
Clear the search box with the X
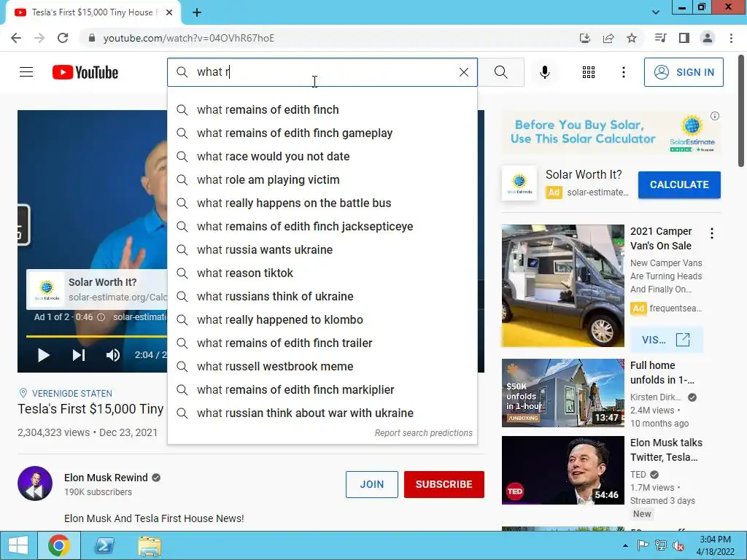[x=463, y=72]
